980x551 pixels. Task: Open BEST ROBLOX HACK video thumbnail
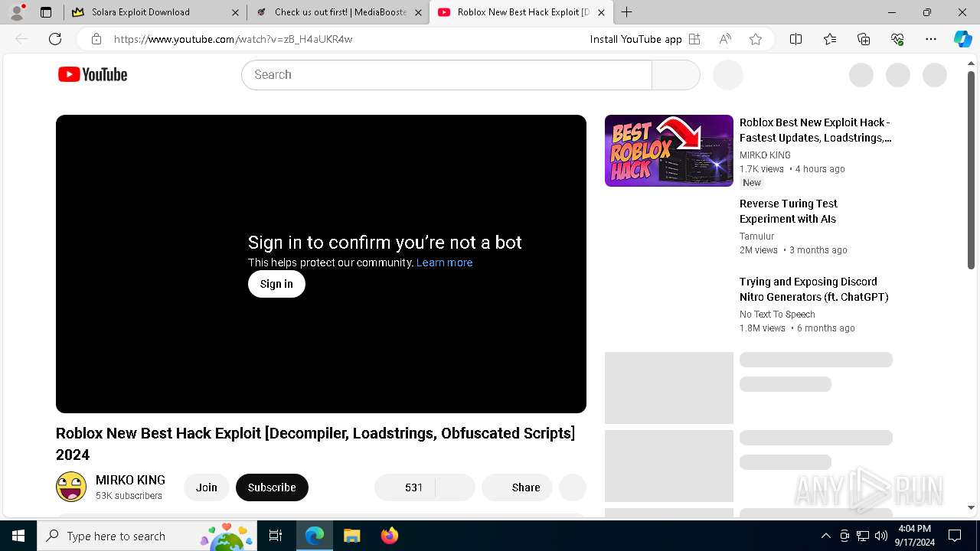coord(669,151)
